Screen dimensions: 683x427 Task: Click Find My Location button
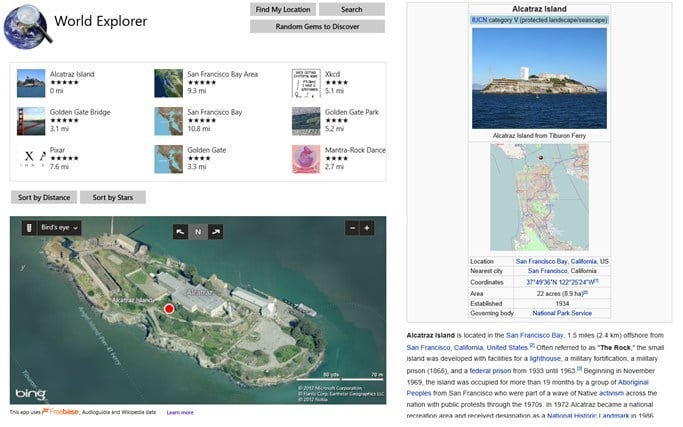point(283,9)
